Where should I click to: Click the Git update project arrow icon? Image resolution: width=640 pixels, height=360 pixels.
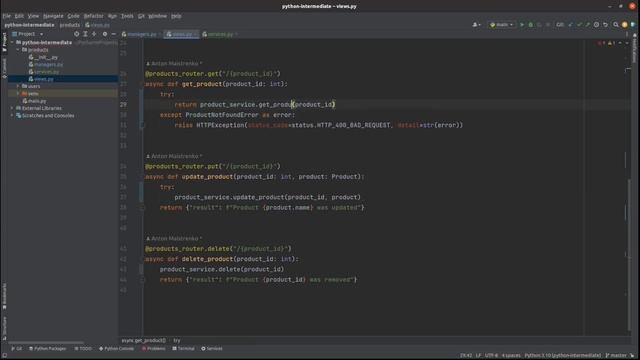pos(571,25)
